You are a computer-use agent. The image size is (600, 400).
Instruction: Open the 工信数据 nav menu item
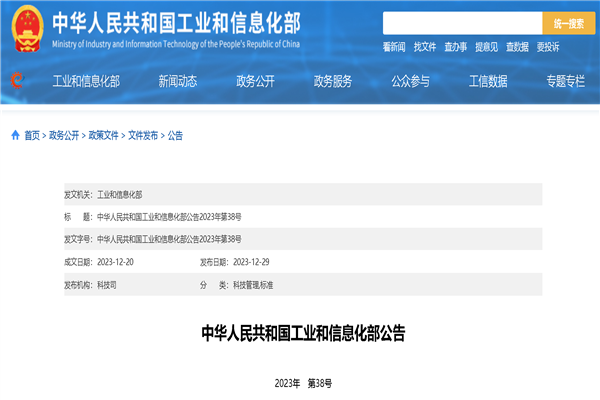tap(488, 81)
